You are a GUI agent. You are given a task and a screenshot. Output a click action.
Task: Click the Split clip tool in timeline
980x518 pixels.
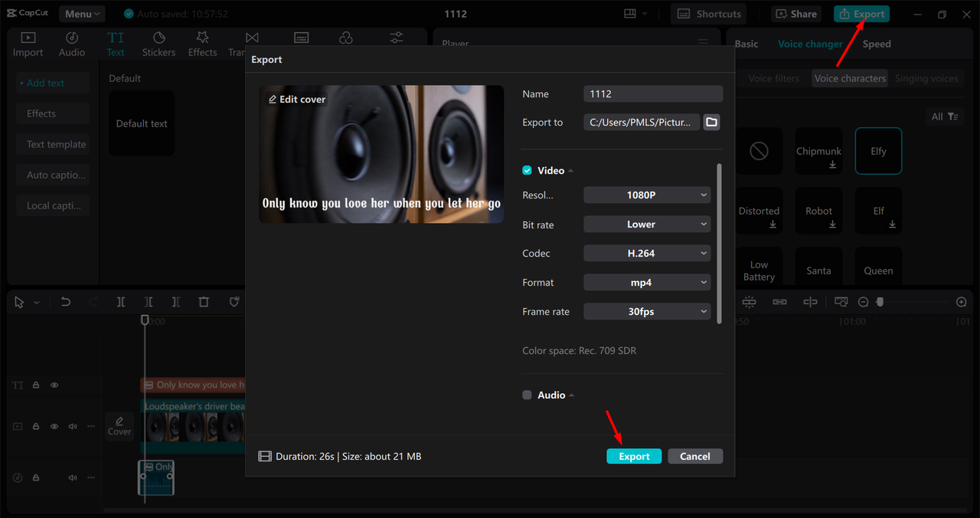click(x=121, y=302)
